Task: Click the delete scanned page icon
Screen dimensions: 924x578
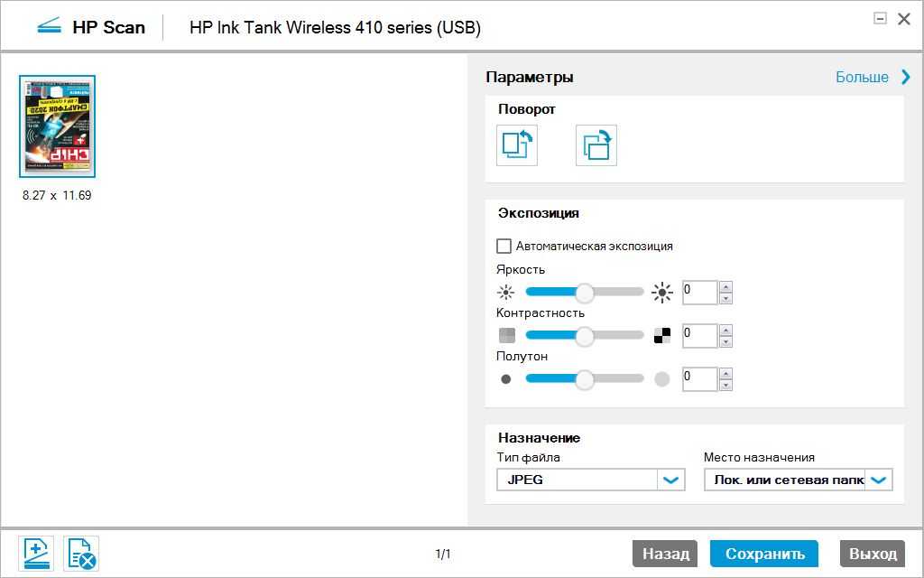Action: (81, 554)
